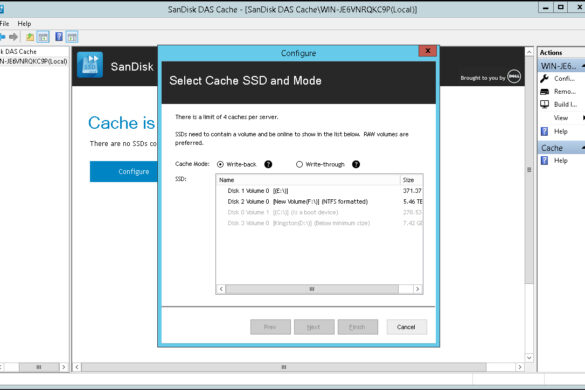Click SSD list horizontal scrollbar thumb

pyautogui.click(x=312, y=289)
